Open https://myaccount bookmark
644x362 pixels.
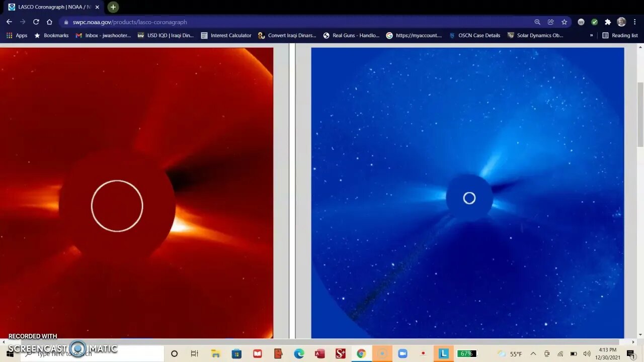click(x=414, y=36)
